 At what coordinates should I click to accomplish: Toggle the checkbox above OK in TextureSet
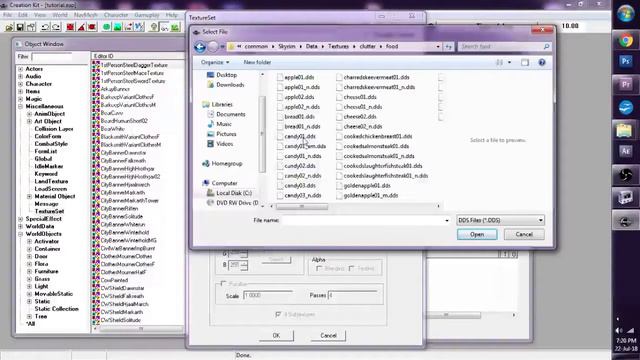click(278, 315)
